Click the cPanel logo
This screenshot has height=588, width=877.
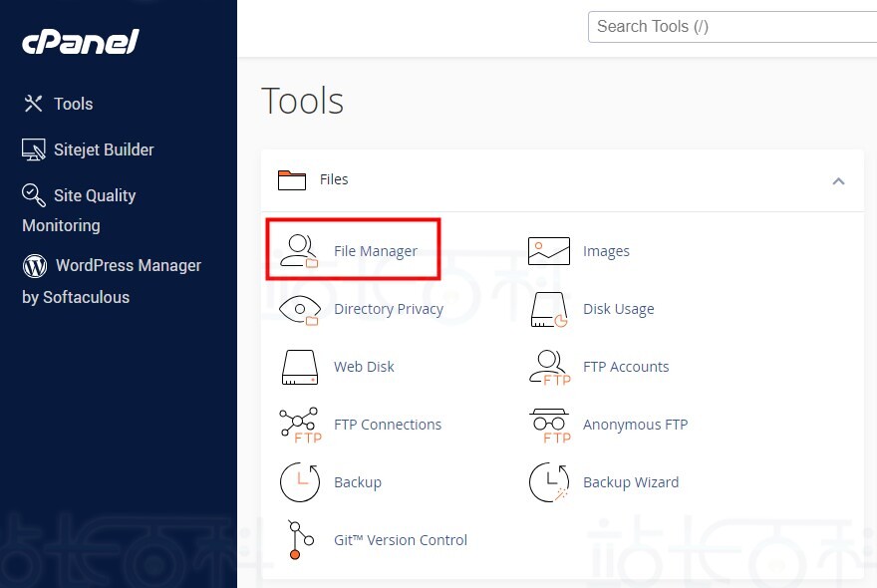pos(81,42)
